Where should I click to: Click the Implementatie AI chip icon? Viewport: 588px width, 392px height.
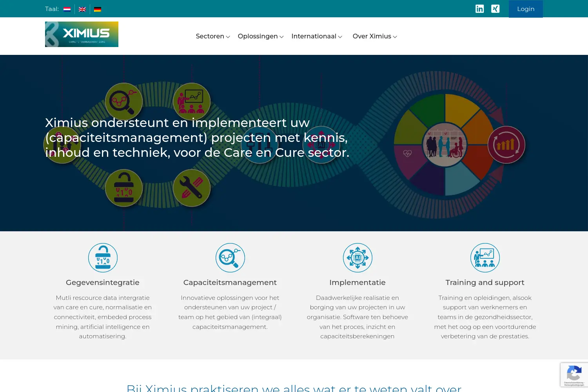(x=358, y=258)
